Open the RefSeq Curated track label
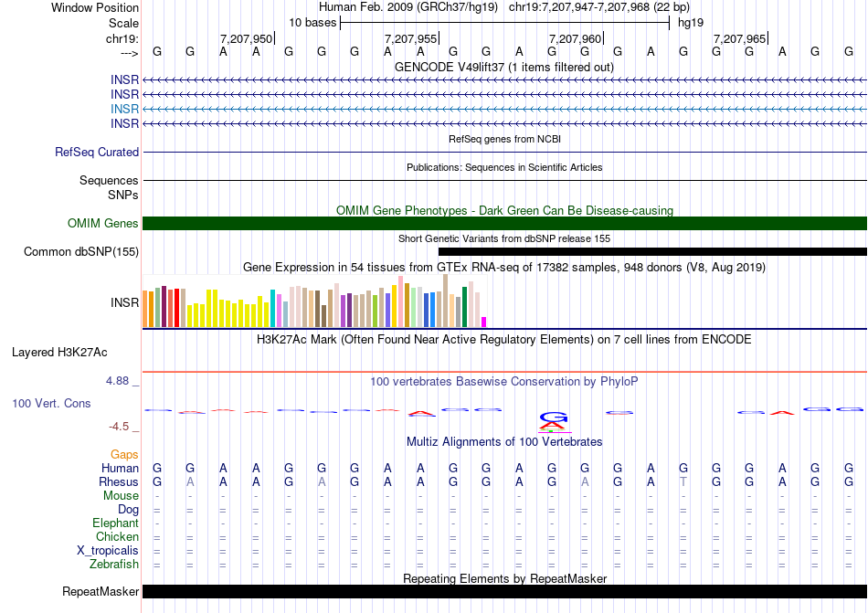 (97, 153)
